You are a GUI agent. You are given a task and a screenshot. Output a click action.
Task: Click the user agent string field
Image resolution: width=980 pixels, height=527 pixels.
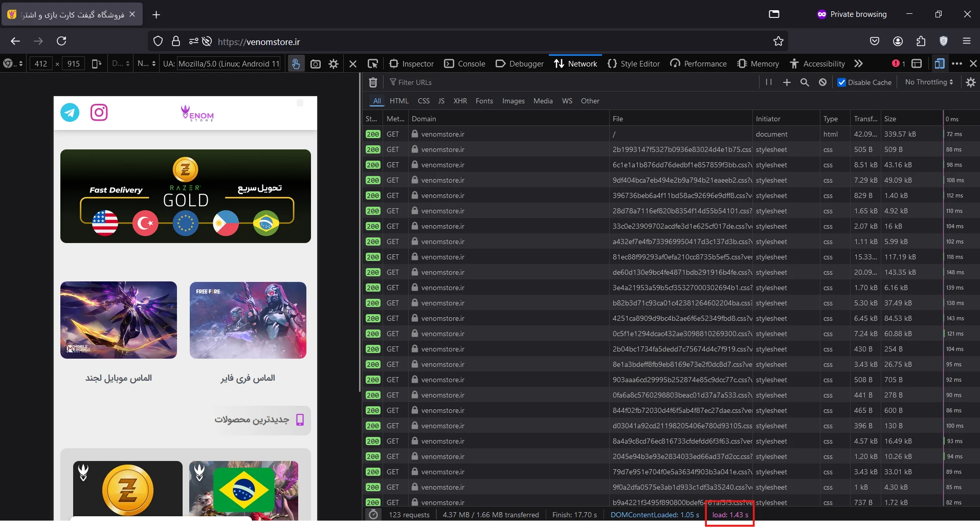point(229,63)
